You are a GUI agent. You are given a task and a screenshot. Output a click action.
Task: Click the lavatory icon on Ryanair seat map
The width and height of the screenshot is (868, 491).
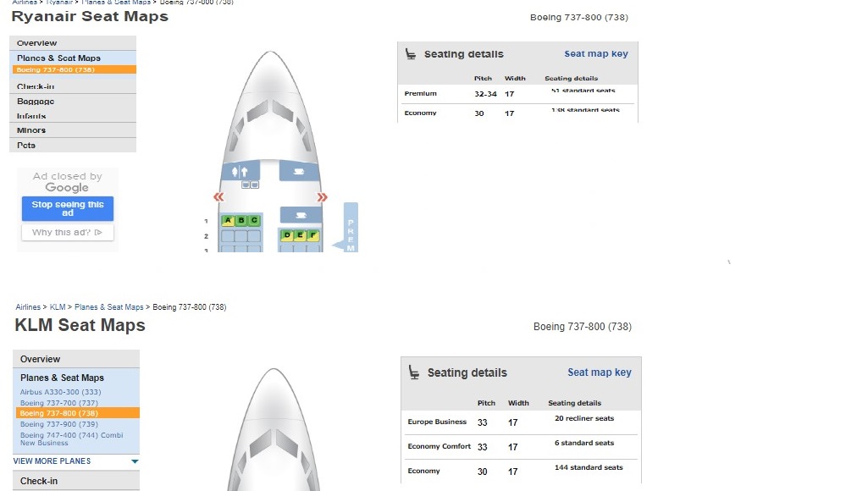coord(240,172)
